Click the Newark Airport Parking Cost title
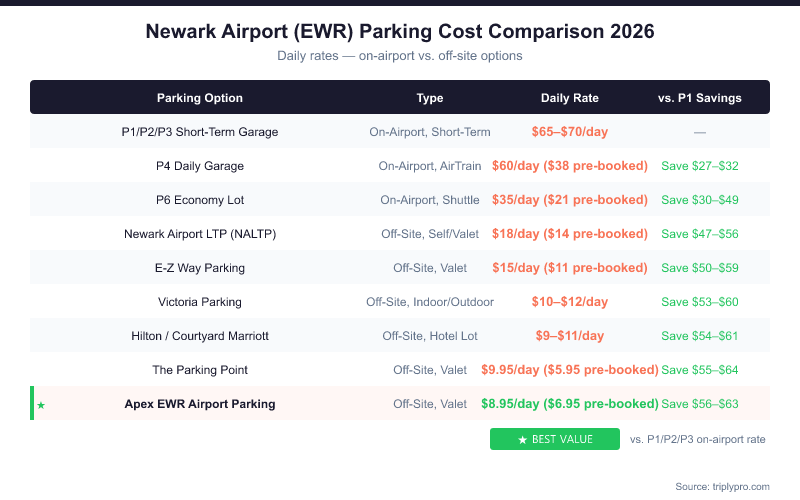This screenshot has height=500, width=800. [x=400, y=32]
